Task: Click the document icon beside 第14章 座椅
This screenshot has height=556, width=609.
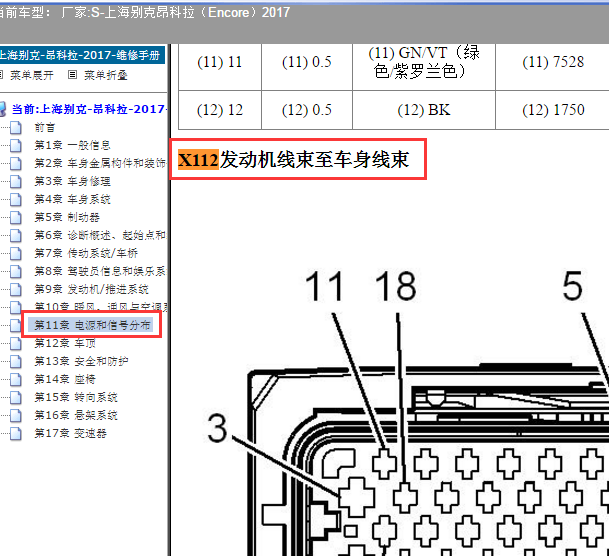Action: point(16,379)
